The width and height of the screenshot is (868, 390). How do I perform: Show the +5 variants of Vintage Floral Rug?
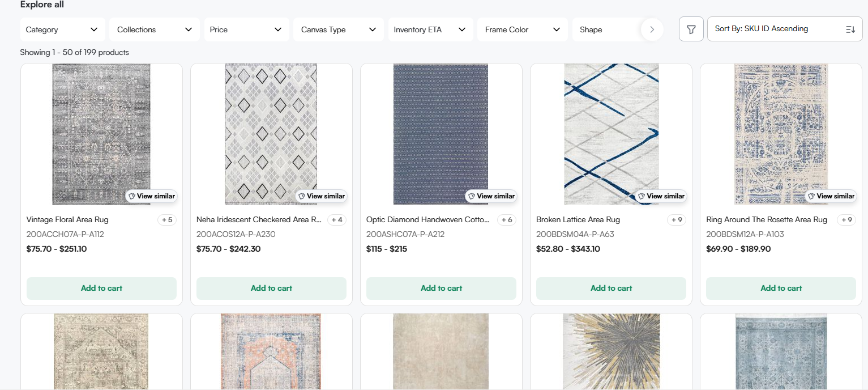coord(166,220)
